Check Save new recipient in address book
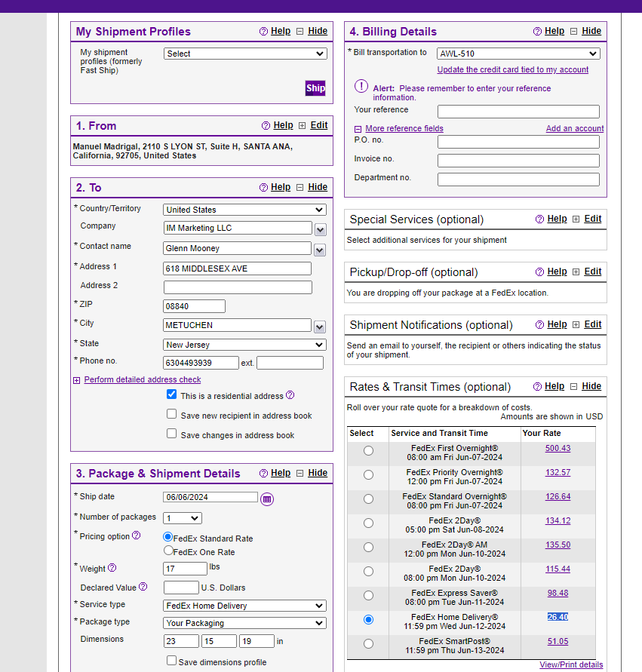 click(171, 413)
